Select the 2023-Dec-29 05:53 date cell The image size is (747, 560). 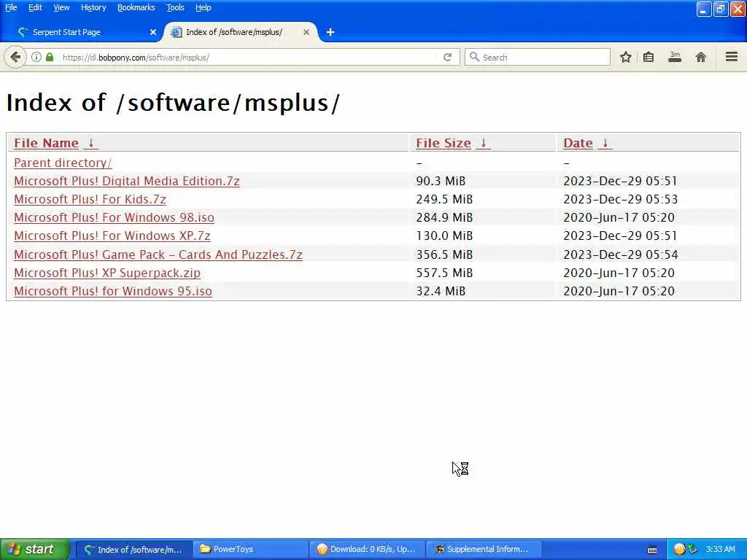[620, 199]
